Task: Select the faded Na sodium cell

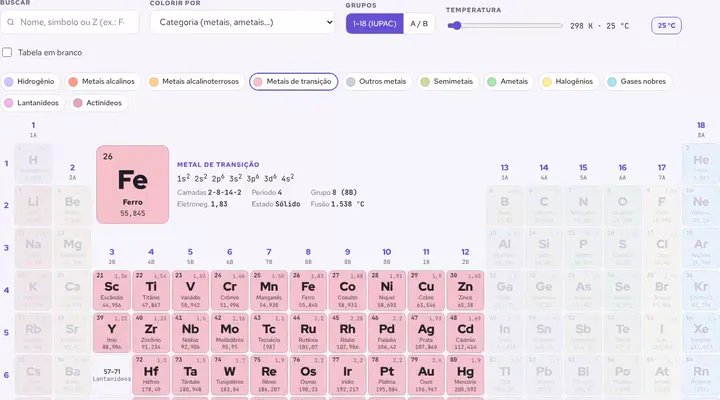Action: click(33, 248)
